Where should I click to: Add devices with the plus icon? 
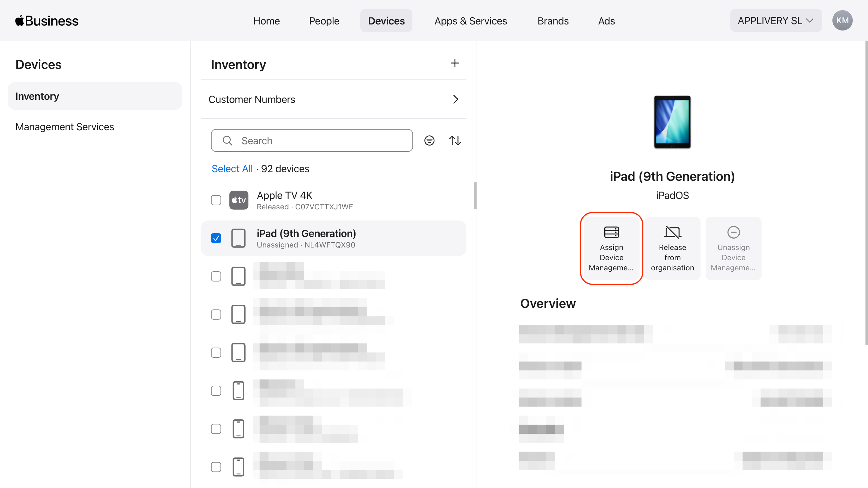[x=455, y=63]
